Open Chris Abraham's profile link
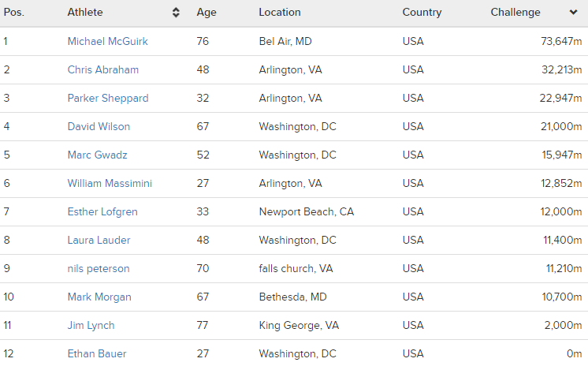This screenshot has width=588, height=366. 102,69
